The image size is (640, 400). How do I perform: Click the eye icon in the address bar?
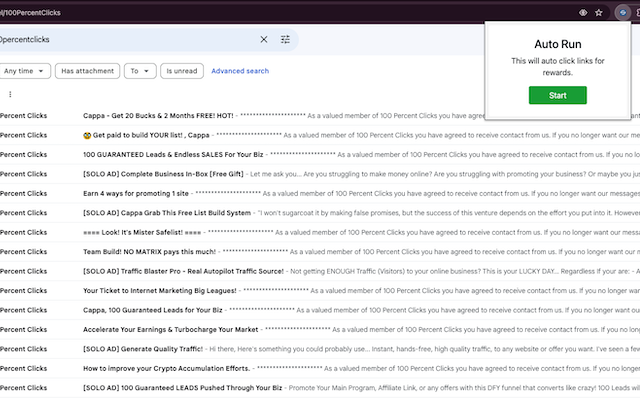[583, 13]
